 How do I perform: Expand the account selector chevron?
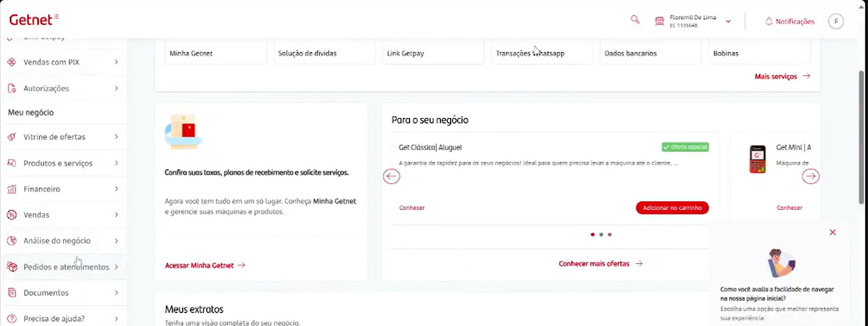(x=728, y=21)
